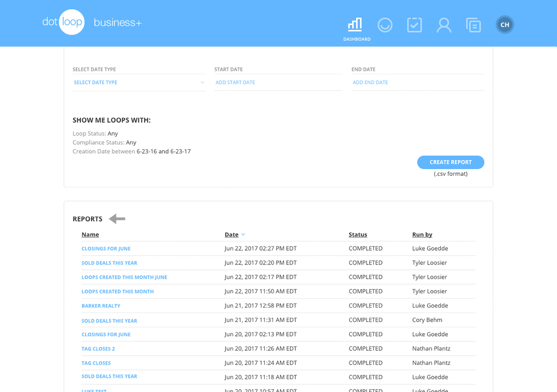
Task: Open your profile via the person icon
Action: tap(444, 25)
